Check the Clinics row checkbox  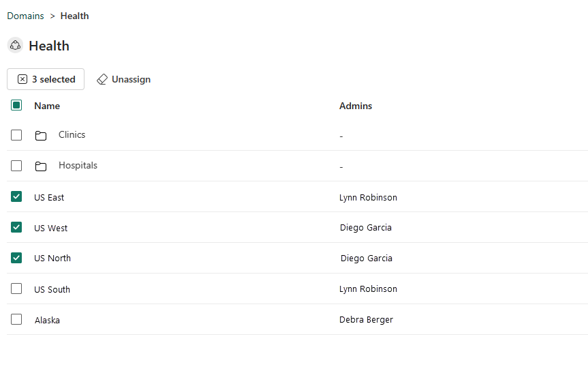pos(16,135)
